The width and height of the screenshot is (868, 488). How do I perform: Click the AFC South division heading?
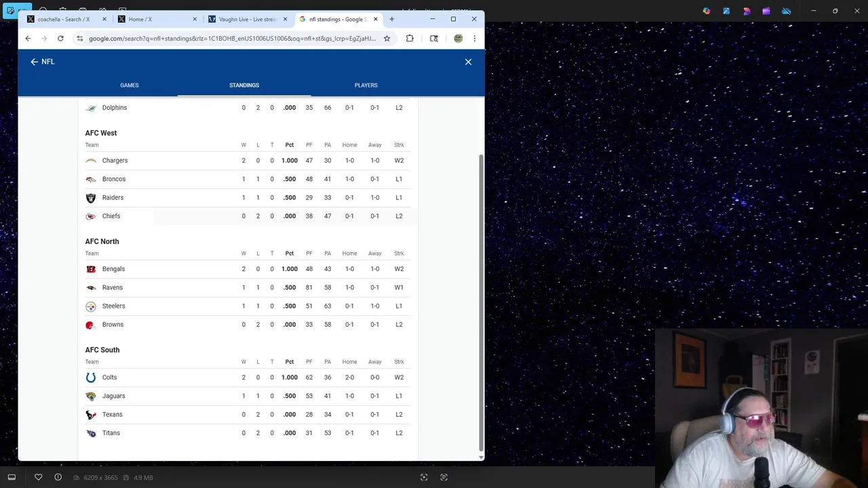point(102,350)
